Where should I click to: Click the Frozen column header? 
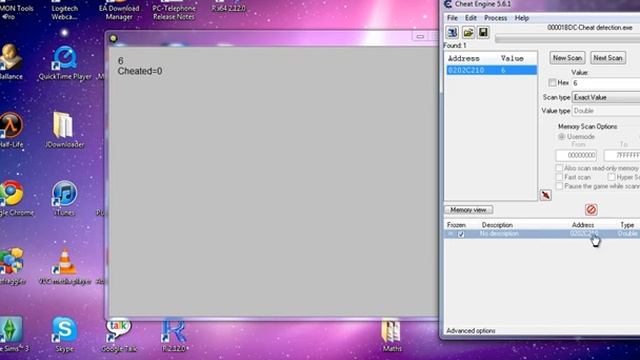coord(456,225)
